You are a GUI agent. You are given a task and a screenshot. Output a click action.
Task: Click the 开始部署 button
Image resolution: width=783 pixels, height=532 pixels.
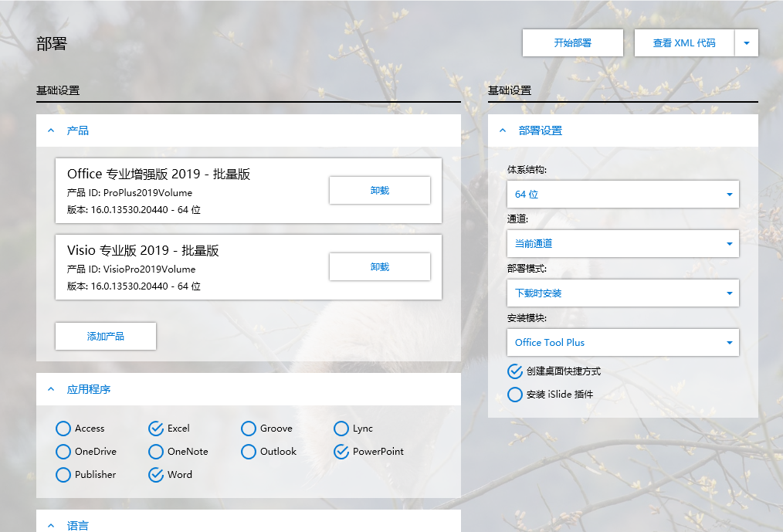point(573,43)
